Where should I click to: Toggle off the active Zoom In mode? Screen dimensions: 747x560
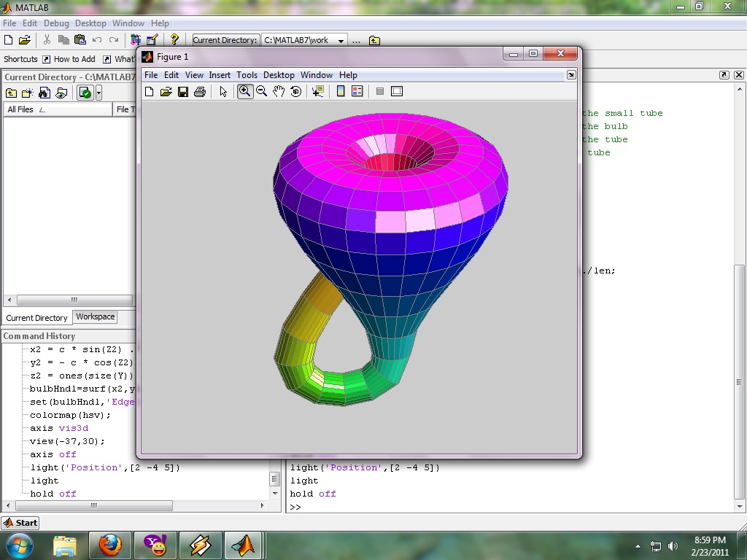pos(245,91)
